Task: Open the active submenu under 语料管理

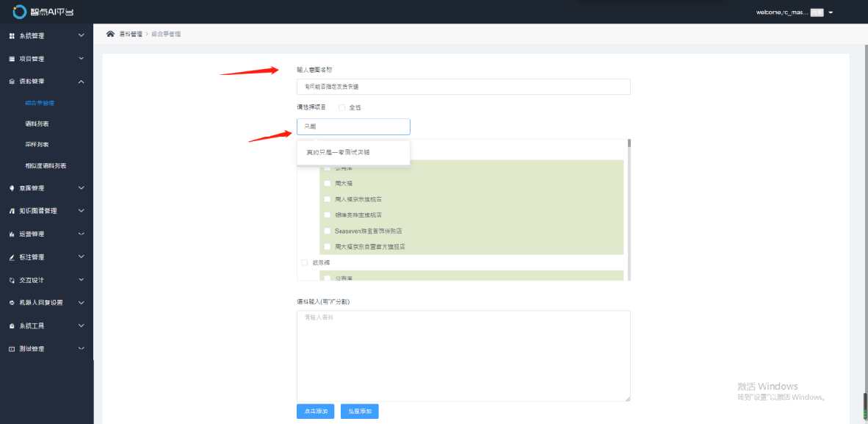Action: (40, 103)
